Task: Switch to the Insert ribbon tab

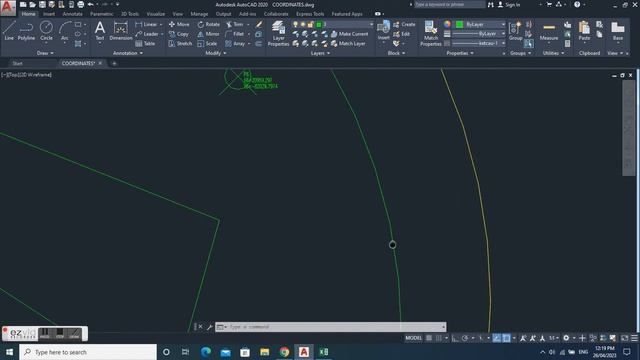Action: click(x=49, y=14)
